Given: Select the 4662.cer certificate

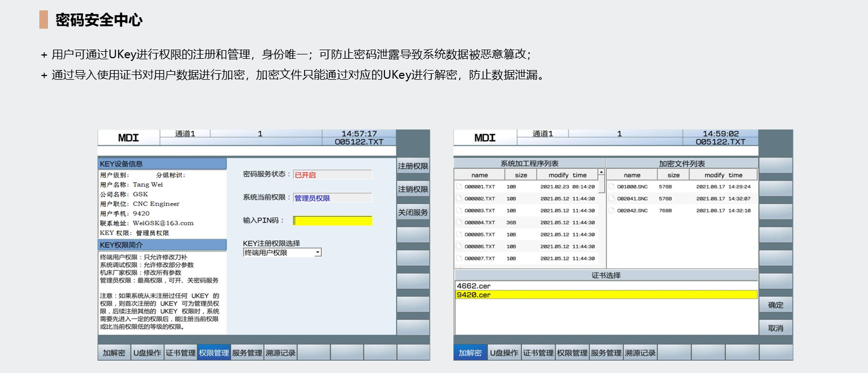Looking at the screenshot, I should (474, 286).
